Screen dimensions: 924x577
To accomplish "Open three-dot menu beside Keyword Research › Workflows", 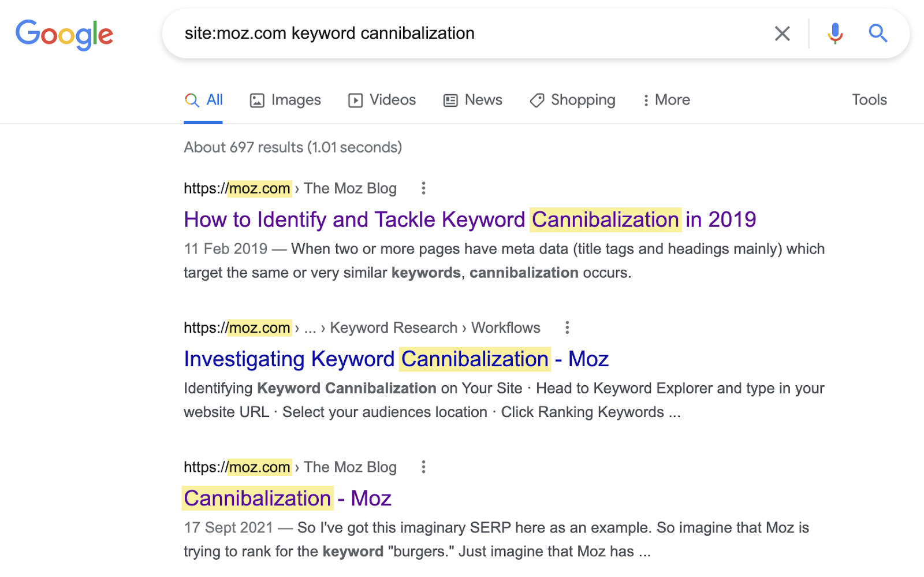I will point(567,327).
